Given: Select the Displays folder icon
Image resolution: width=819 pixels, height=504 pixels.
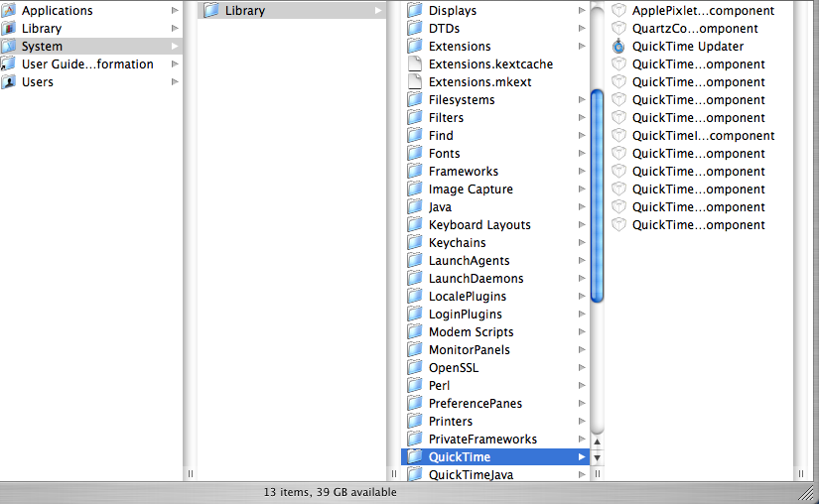Looking at the screenshot, I should [415, 10].
